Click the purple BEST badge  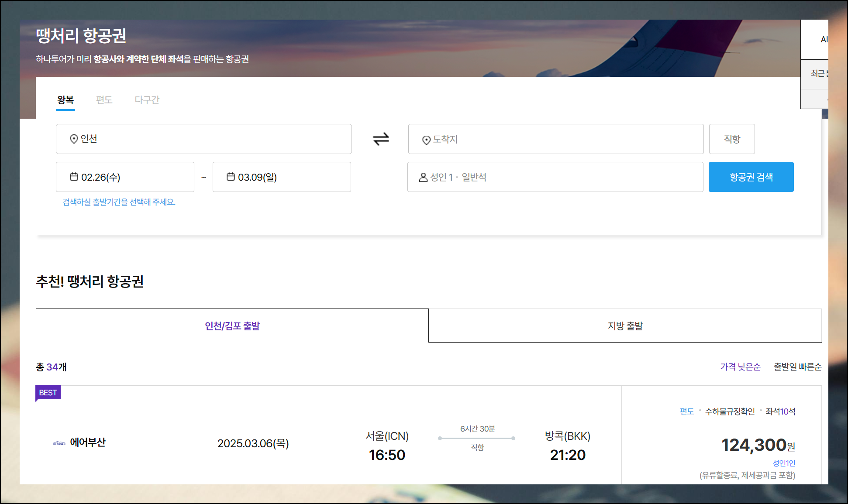click(48, 392)
